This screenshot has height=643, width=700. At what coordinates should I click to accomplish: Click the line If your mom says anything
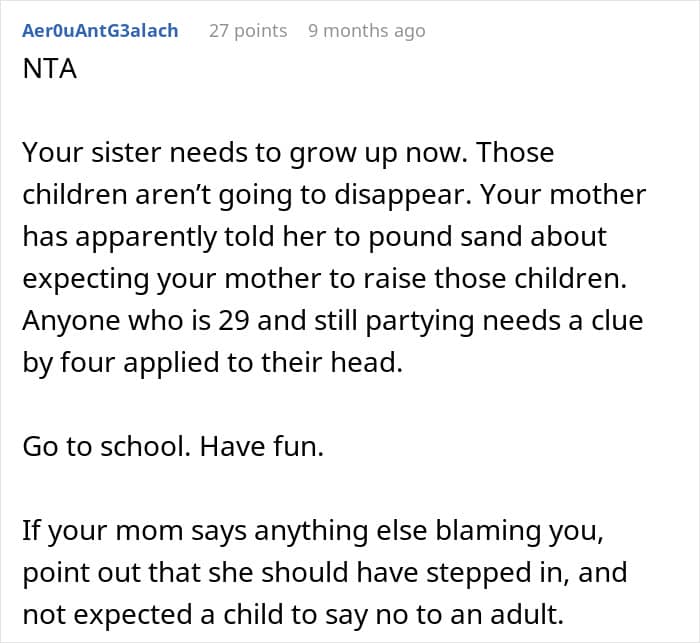click(x=313, y=531)
